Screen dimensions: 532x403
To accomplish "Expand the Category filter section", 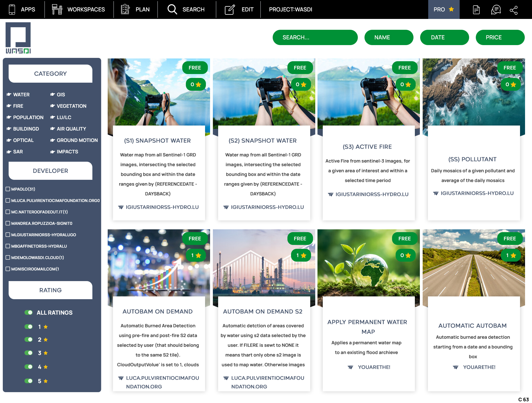I will [50, 74].
